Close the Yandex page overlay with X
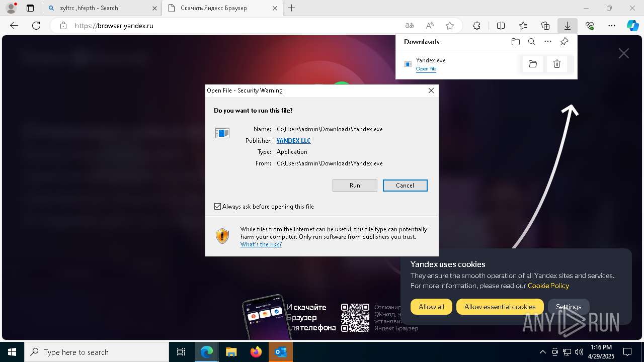The height and width of the screenshot is (362, 644). [x=624, y=53]
